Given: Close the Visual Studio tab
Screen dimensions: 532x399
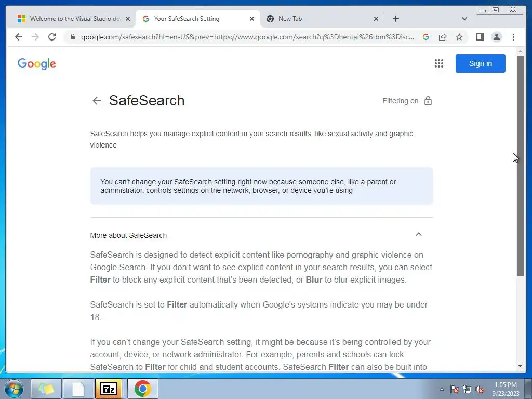Looking at the screenshot, I should (x=128, y=19).
